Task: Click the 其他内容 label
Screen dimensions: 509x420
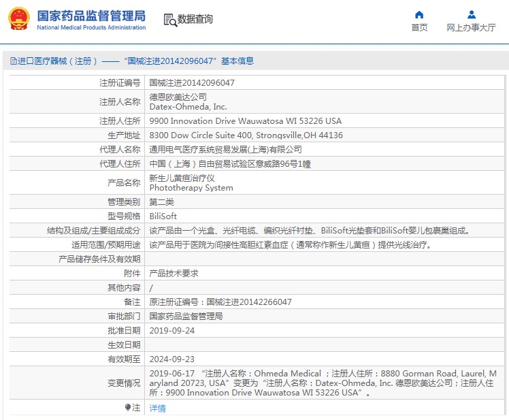Action: click(124, 288)
